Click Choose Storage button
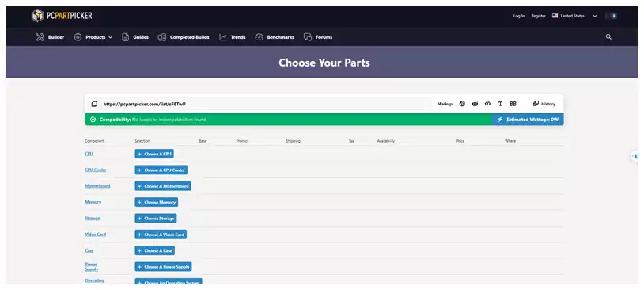The image size is (644, 290). point(156,219)
